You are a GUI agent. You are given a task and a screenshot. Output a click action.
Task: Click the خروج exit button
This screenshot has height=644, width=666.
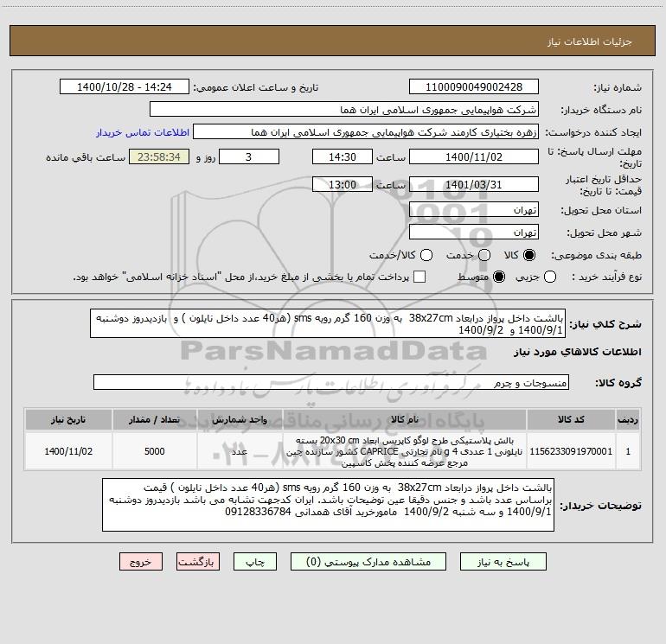[x=141, y=562]
